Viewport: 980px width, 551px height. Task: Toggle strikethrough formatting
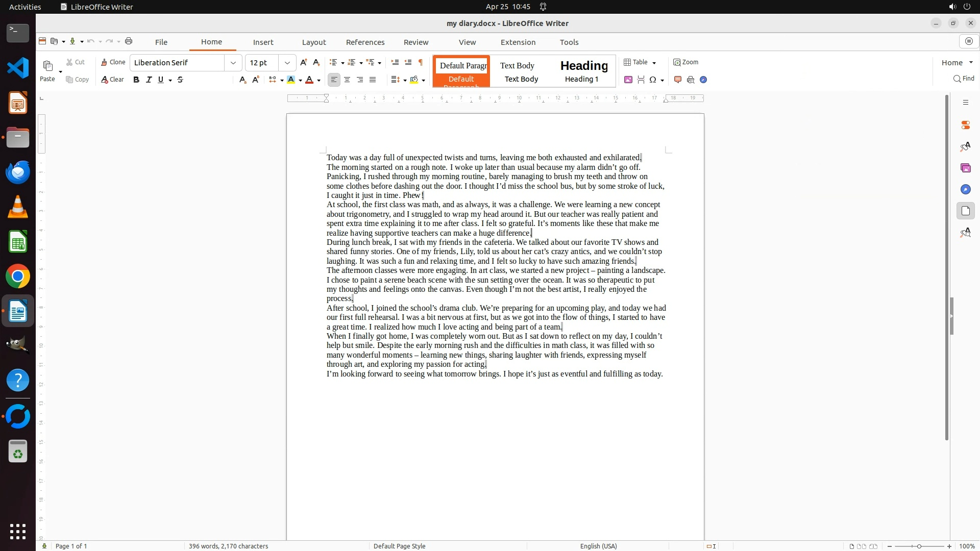click(x=180, y=80)
